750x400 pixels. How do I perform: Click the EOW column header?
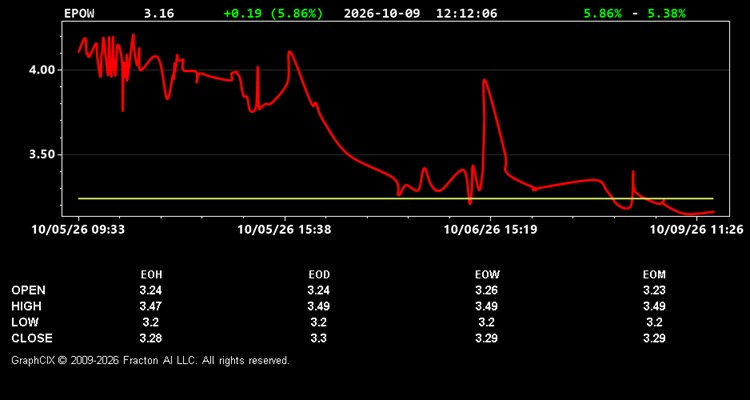(x=487, y=275)
